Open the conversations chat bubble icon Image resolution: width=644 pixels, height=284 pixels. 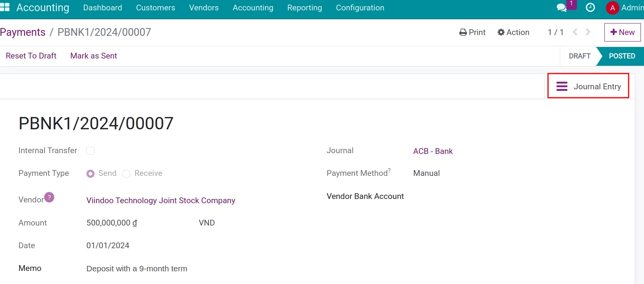(562, 8)
